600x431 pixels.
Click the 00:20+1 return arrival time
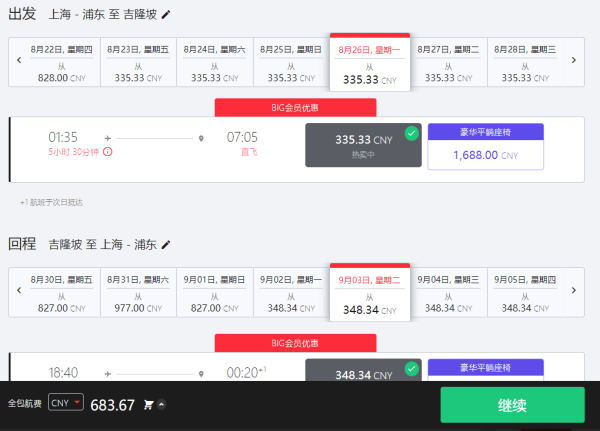point(246,372)
